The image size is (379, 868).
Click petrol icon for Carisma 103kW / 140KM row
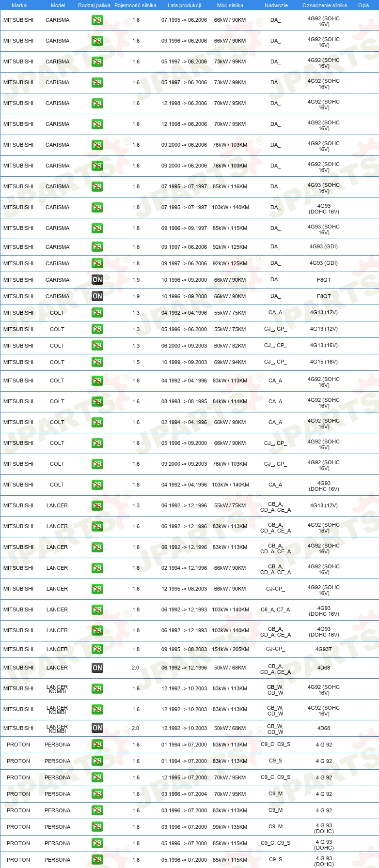point(97,208)
